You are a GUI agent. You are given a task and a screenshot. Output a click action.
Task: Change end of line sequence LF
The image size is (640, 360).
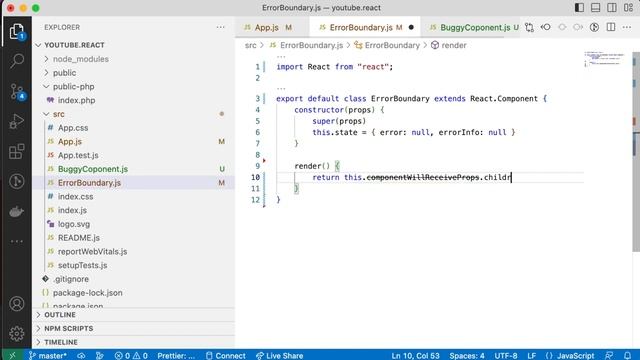pyautogui.click(x=531, y=356)
